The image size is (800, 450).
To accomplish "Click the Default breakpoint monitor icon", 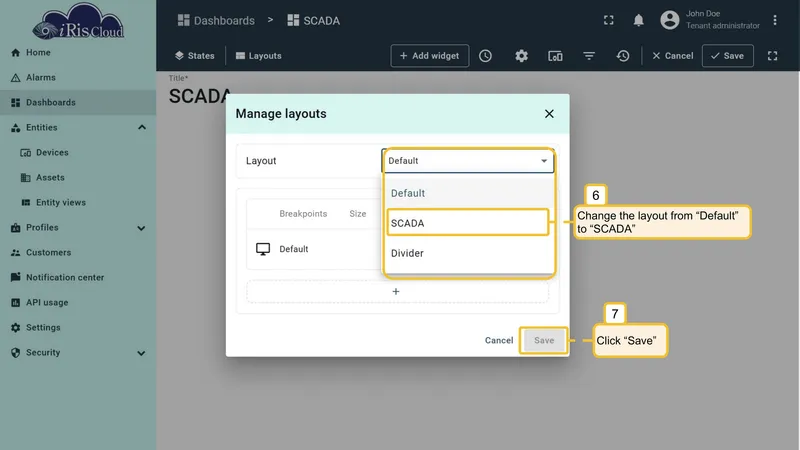I will (x=263, y=249).
